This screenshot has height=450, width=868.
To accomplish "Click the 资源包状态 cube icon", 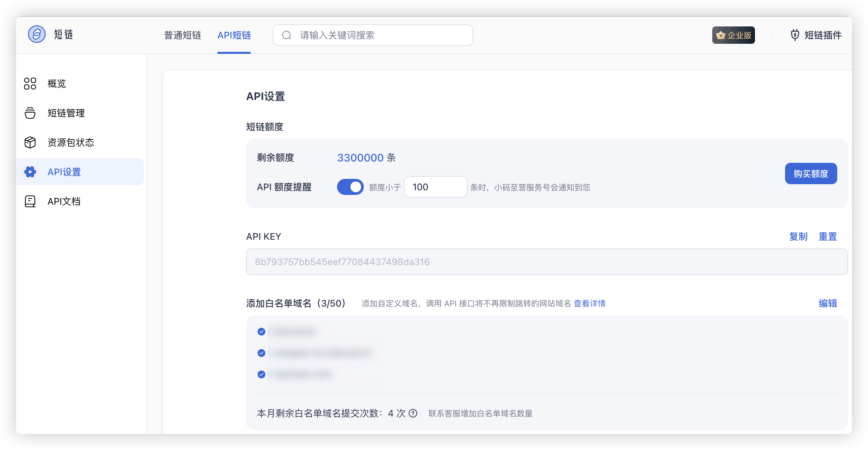I will point(30,142).
